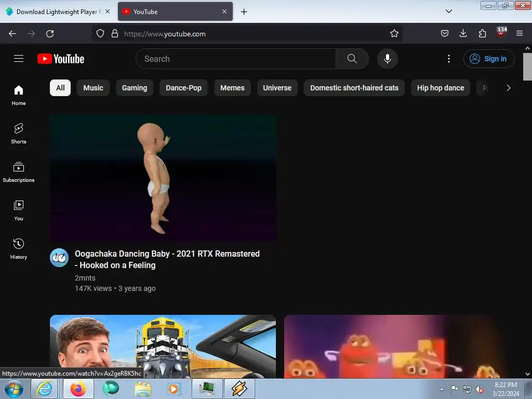Viewport: 532px width, 399px height.
Task: Open the Windows Start menu
Action: click(14, 389)
